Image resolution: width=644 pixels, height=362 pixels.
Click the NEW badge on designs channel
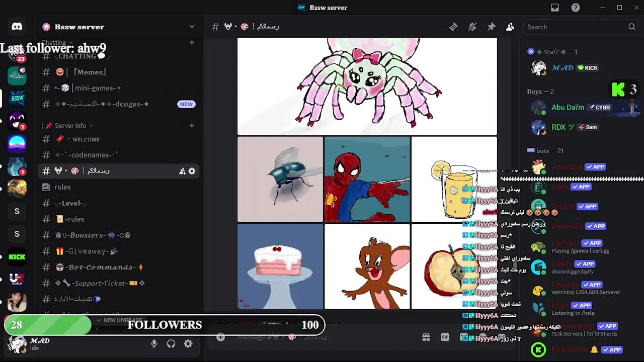(186, 104)
